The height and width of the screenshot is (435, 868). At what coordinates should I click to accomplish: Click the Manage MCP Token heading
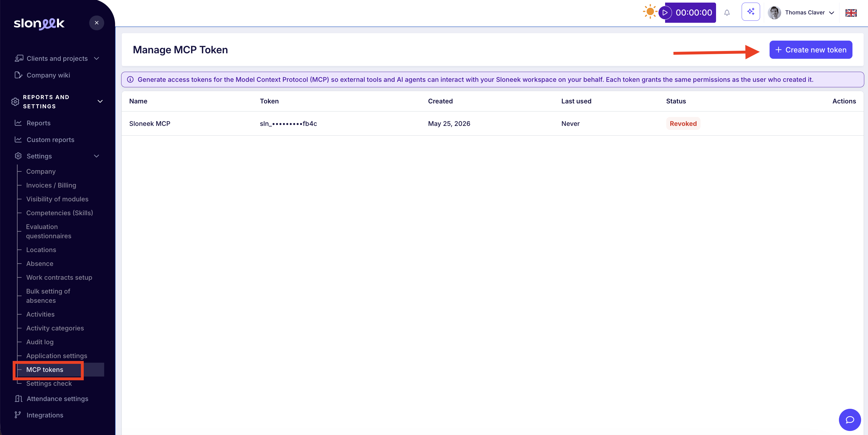pyautogui.click(x=180, y=50)
